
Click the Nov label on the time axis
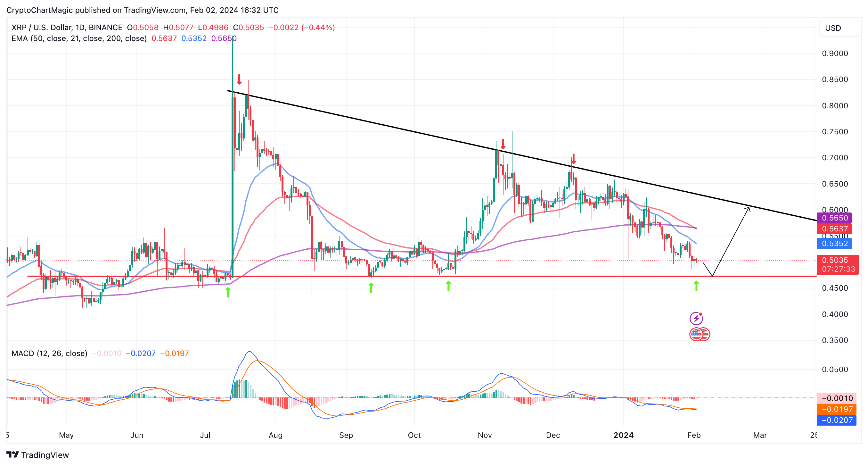[x=485, y=435]
